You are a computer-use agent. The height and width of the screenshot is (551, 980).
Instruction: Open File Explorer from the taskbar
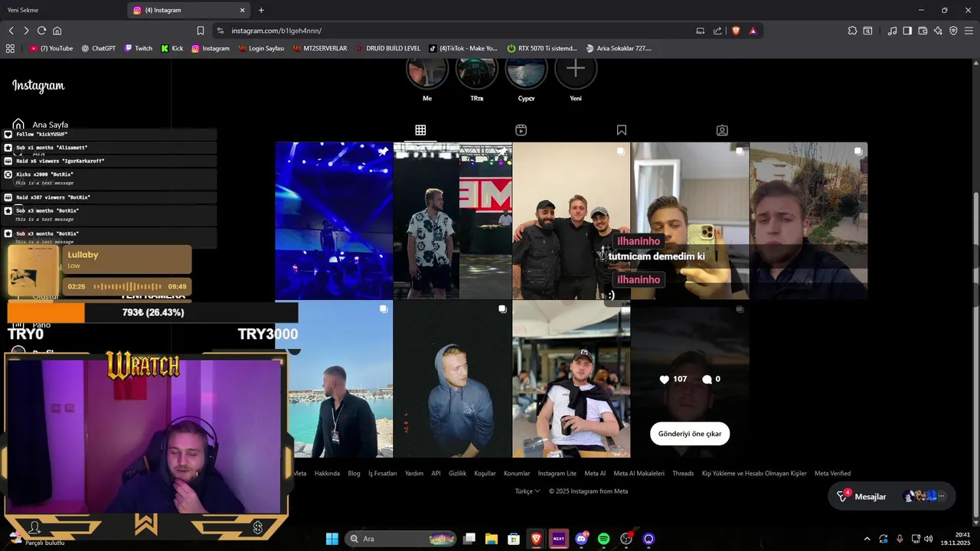[492, 539]
